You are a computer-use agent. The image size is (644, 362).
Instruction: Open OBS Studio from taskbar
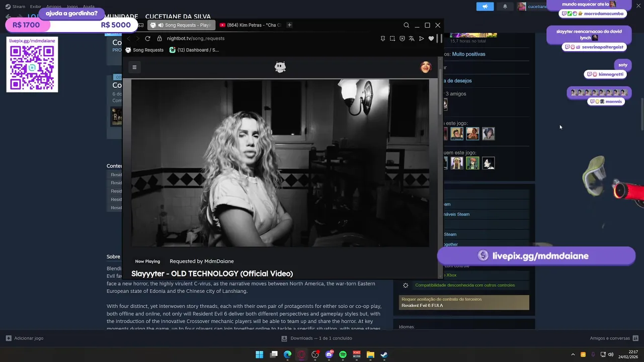pyautogui.click(x=315, y=354)
